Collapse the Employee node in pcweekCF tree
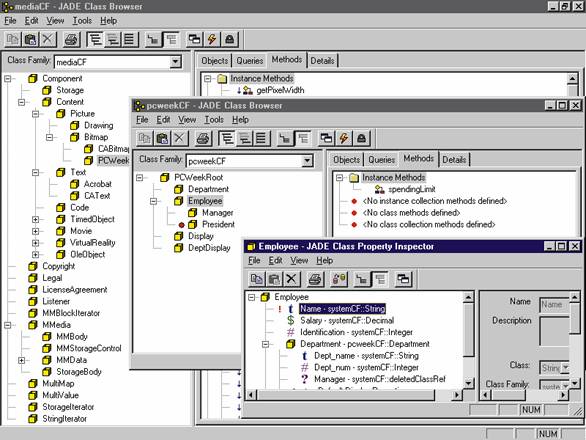Viewport: 586px width, 440px height. tap(153, 201)
